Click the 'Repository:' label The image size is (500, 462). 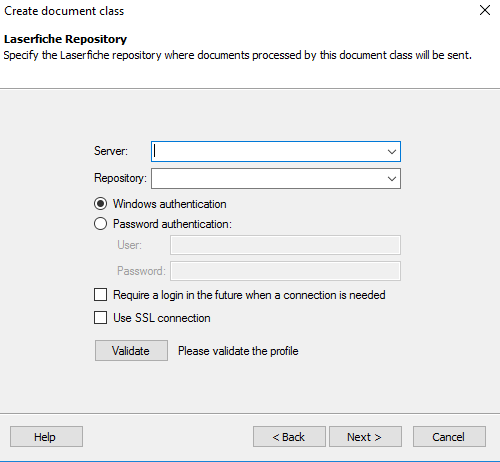(x=120, y=178)
